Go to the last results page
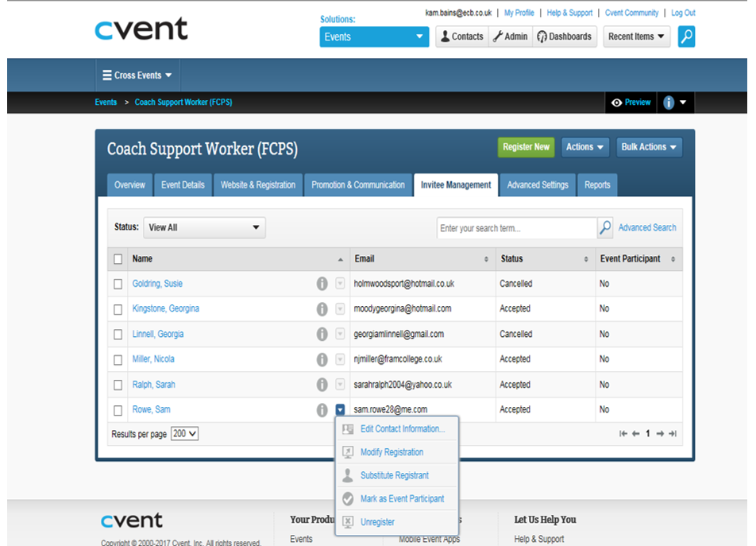The height and width of the screenshot is (546, 756). pos(673,434)
